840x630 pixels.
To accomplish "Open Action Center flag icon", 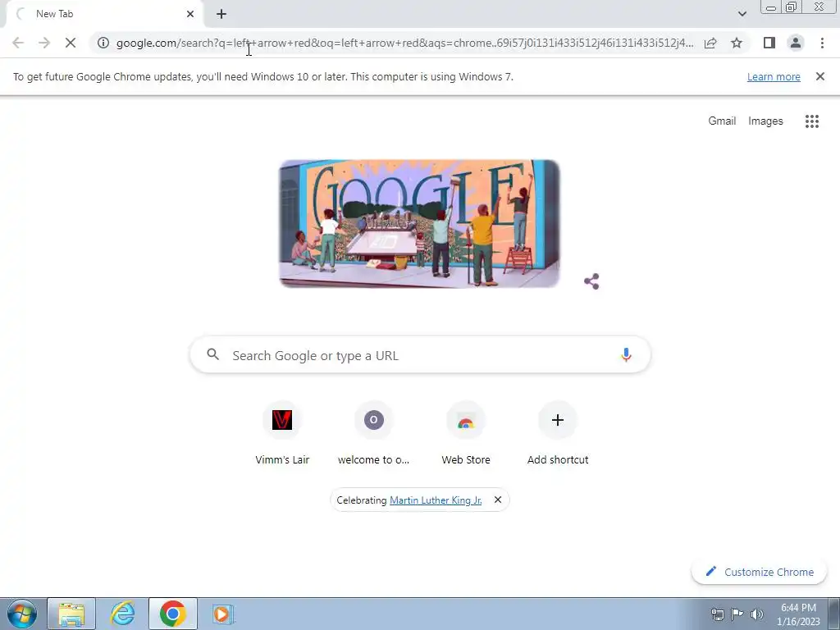I will [x=737, y=614].
